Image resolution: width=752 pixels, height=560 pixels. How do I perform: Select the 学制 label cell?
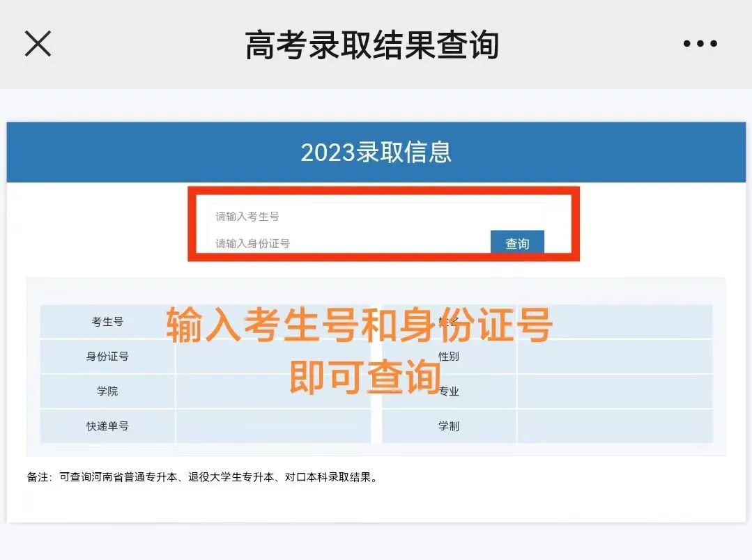[x=449, y=426]
